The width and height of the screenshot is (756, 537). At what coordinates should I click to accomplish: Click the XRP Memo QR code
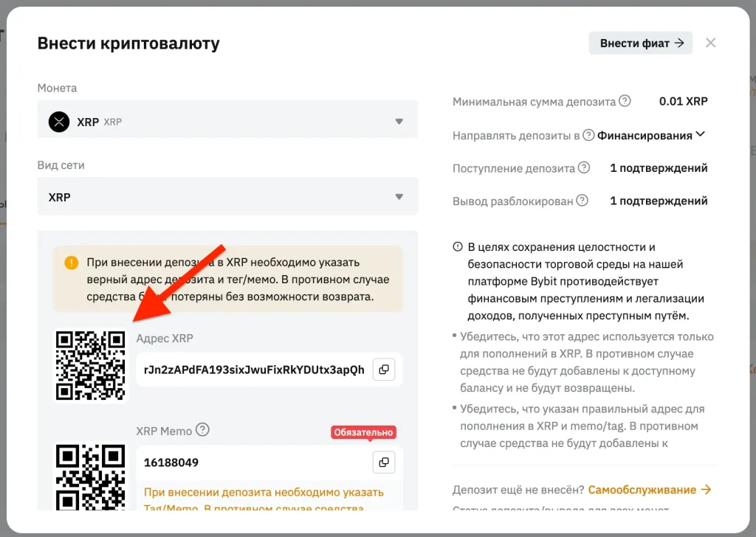90,477
